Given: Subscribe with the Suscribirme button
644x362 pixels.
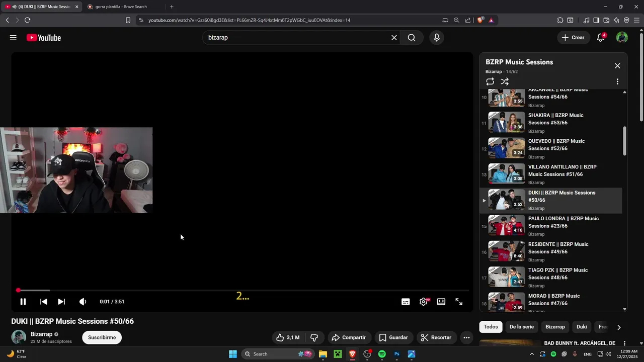Looking at the screenshot, I should pos(102,337).
